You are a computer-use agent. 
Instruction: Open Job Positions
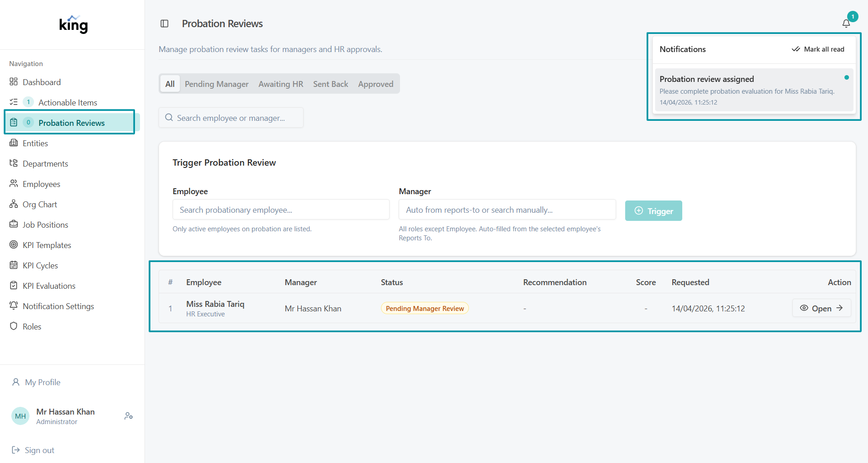[x=72, y=224]
